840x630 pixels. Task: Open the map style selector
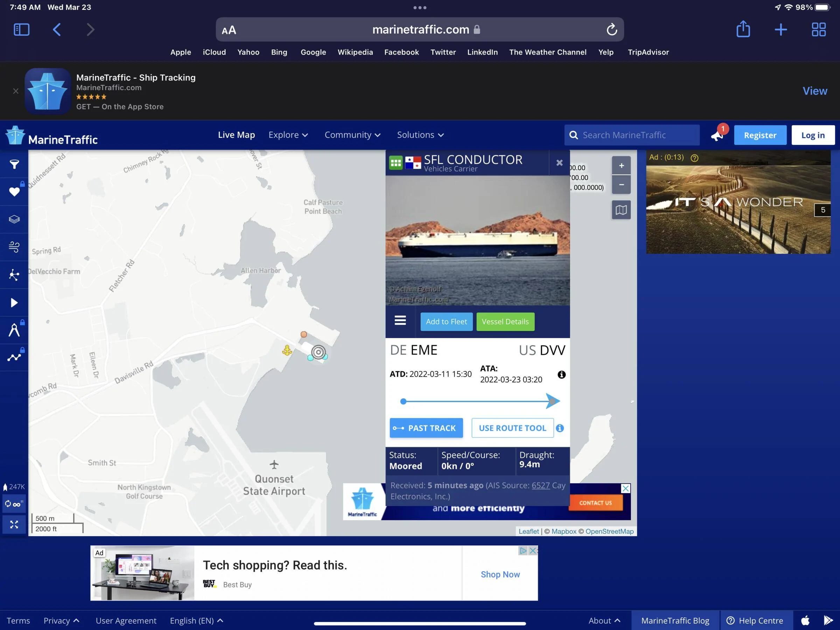(621, 210)
